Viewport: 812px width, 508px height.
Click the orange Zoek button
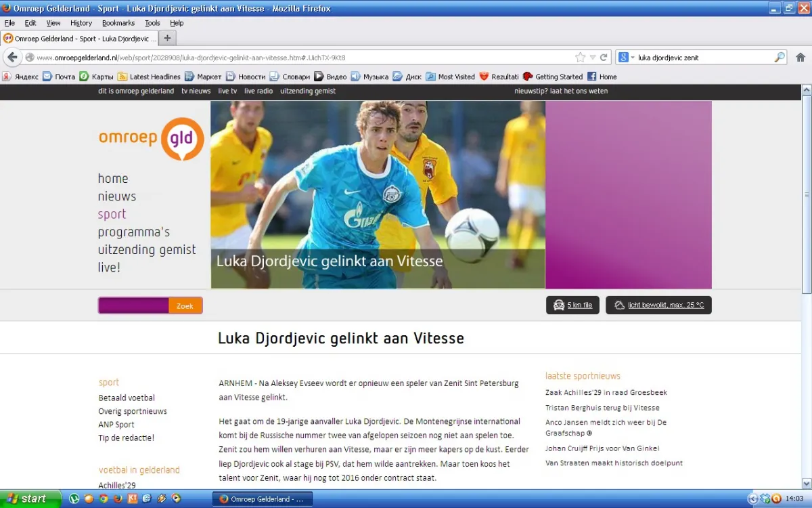pos(185,305)
